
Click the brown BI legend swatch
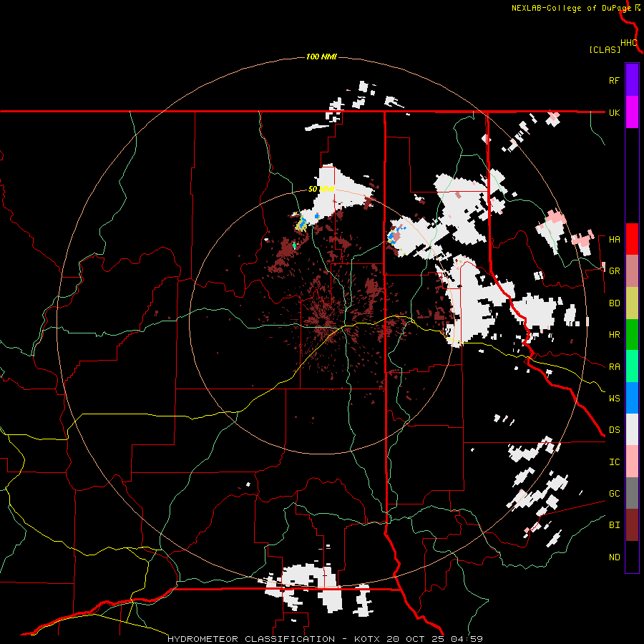(x=632, y=525)
